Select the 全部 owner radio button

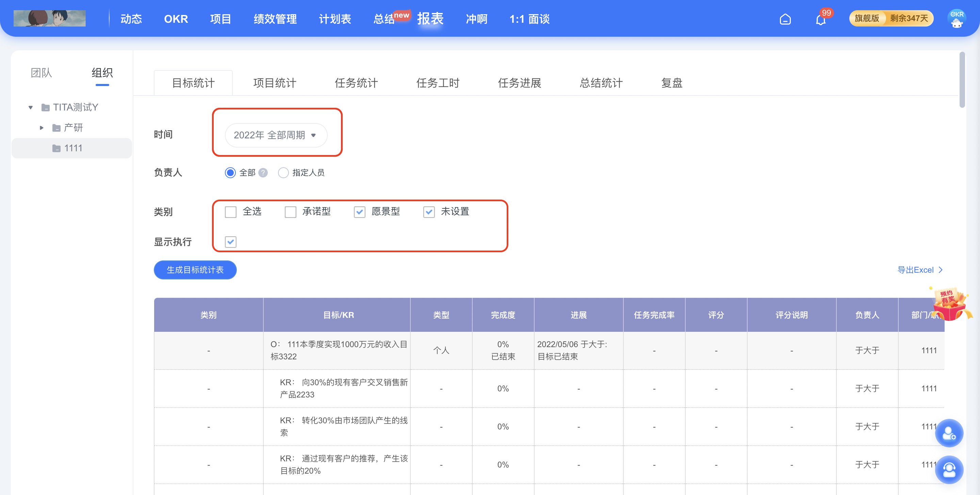[x=230, y=173]
